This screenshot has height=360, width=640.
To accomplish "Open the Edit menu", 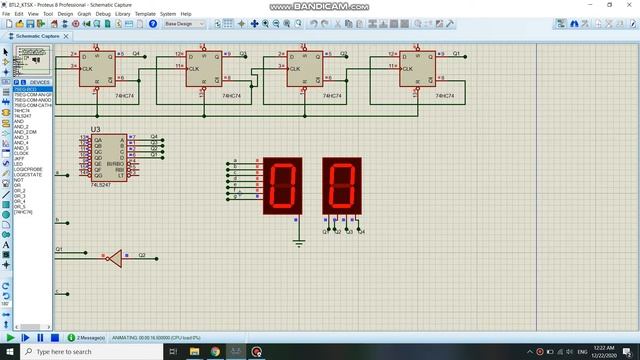I will point(19,14).
